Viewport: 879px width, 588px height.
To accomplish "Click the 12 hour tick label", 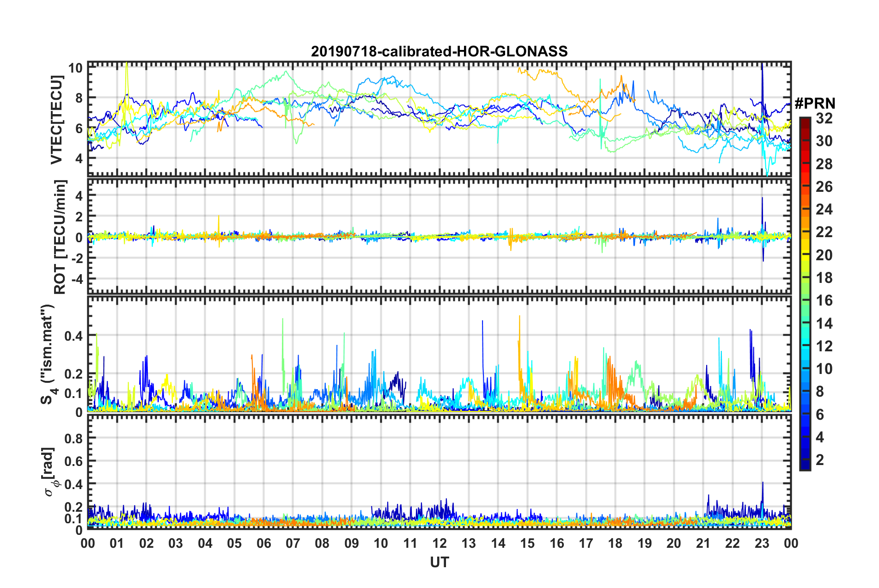I will click(439, 543).
